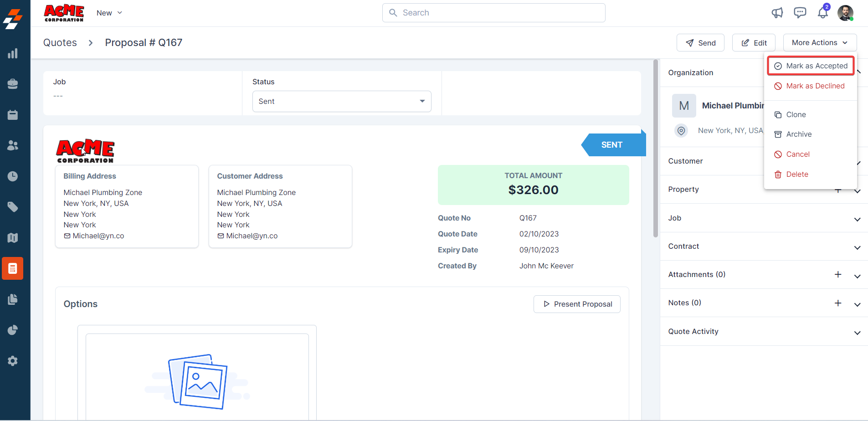Open the settings gear in sidebar
The image size is (868, 421).
pos(13,361)
